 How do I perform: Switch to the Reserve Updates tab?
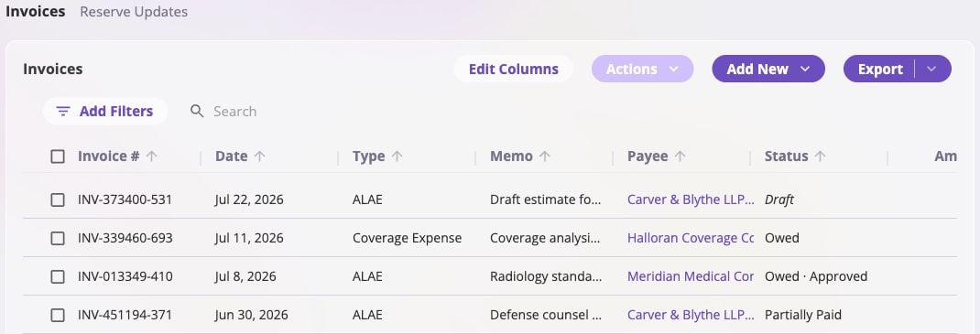(134, 11)
